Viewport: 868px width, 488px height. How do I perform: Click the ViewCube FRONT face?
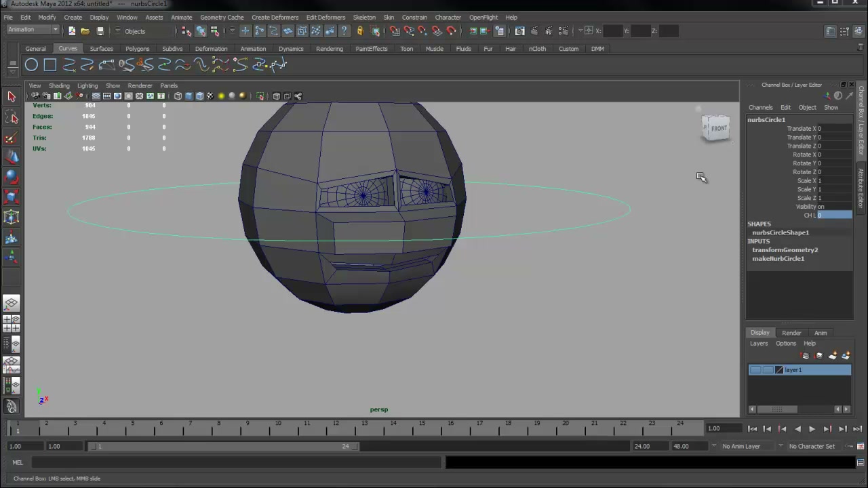[717, 128]
